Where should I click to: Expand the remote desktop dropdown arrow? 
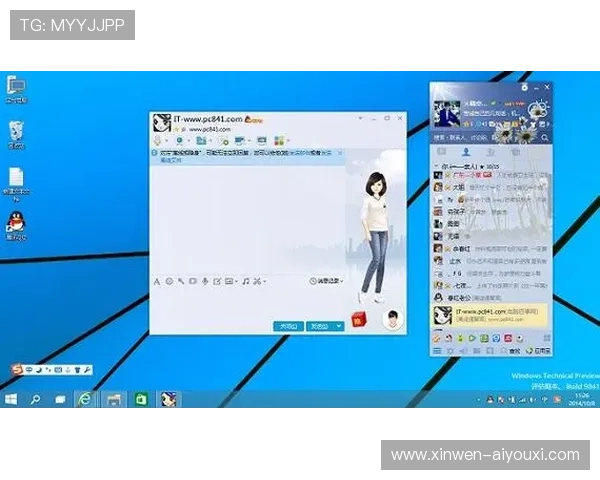click(x=249, y=141)
